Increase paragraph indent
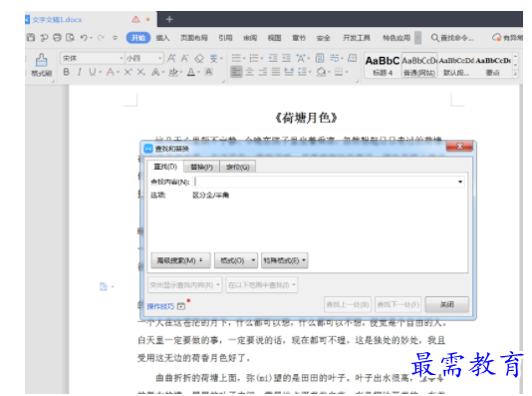 tap(286, 58)
